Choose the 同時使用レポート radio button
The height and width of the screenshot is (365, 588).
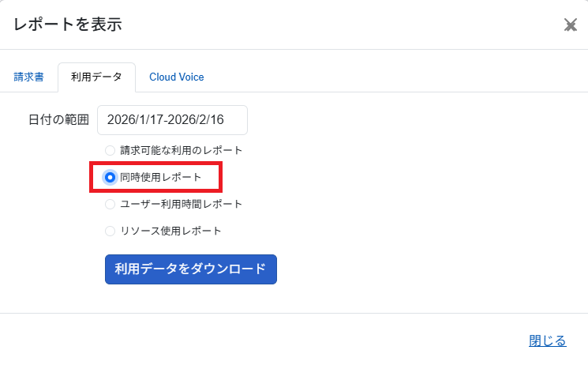(x=110, y=178)
